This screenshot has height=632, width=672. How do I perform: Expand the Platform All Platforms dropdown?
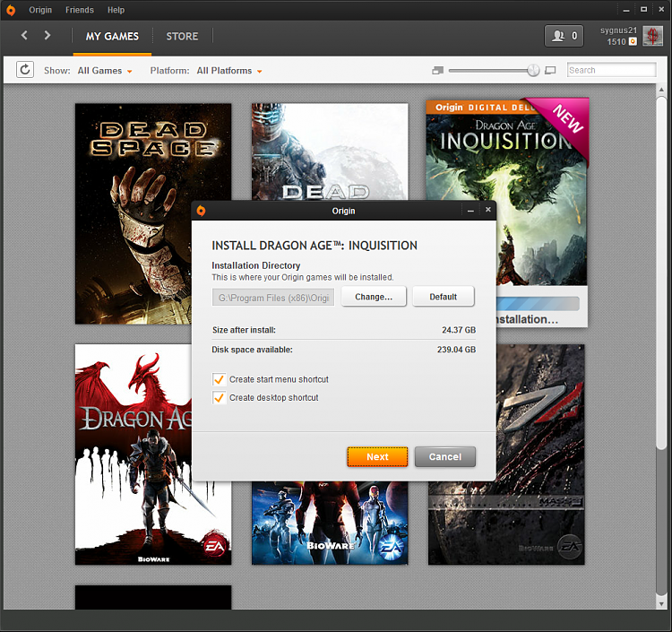(x=228, y=71)
